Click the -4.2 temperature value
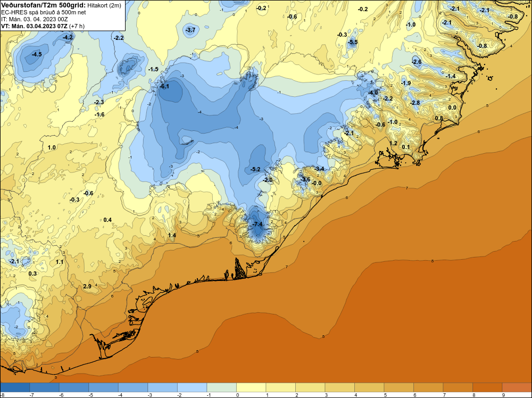Image resolution: width=532 pixels, height=398 pixels. [68, 37]
